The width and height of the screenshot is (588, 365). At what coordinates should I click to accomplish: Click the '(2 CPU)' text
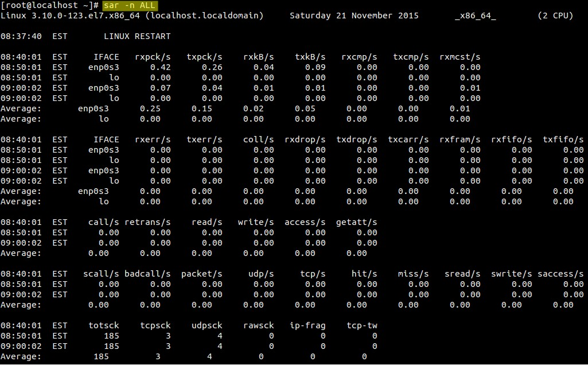[555, 15]
